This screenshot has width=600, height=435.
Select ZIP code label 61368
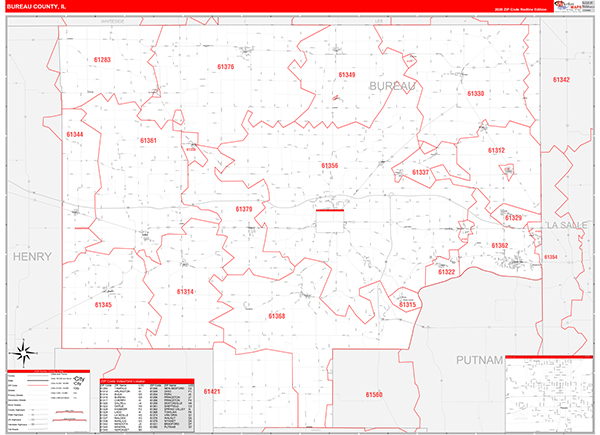pyautogui.click(x=276, y=316)
